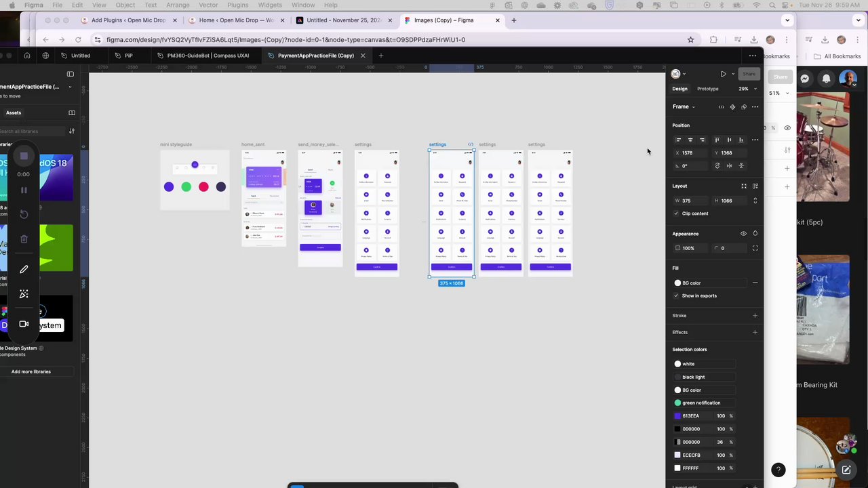The width and height of the screenshot is (868, 488).
Task: Click the dev mode code icon in Frame header
Action: pyautogui.click(x=721, y=107)
